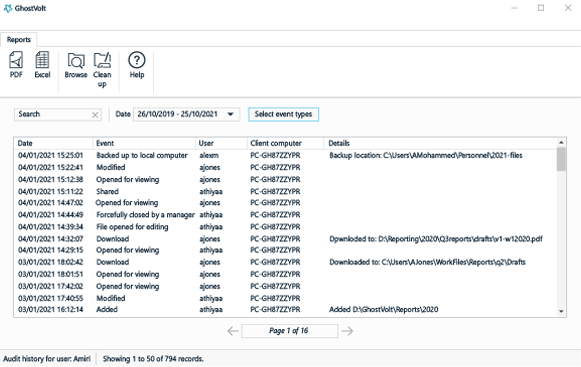Select 'Forcefully closed by a manager' event
581x367 pixels.
(x=145, y=215)
